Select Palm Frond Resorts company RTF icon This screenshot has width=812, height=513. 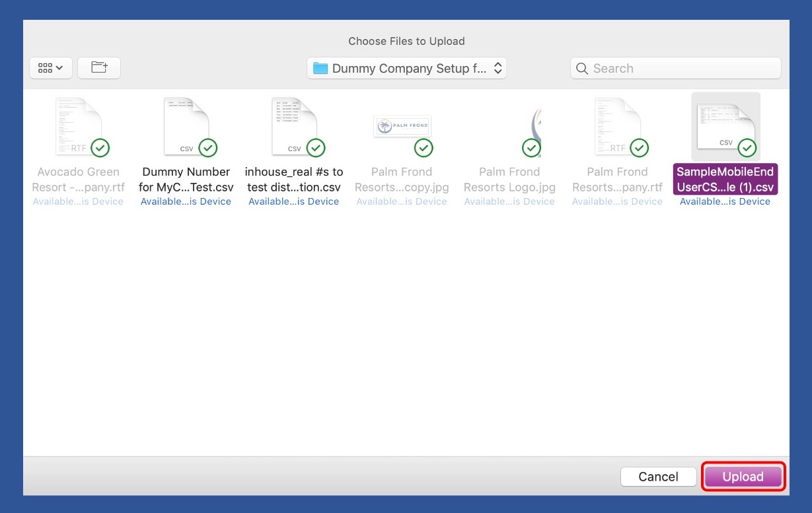[617, 126]
